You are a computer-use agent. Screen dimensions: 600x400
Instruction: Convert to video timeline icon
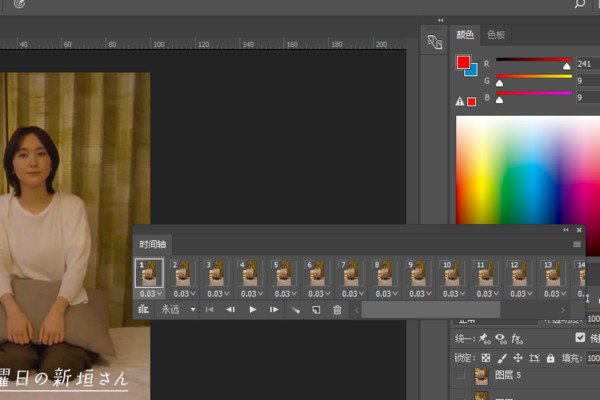[x=143, y=310]
